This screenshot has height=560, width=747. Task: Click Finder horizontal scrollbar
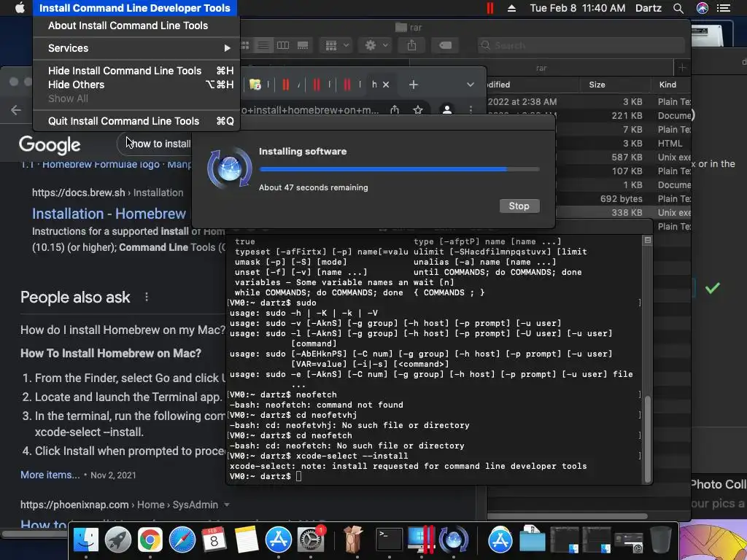567,516
